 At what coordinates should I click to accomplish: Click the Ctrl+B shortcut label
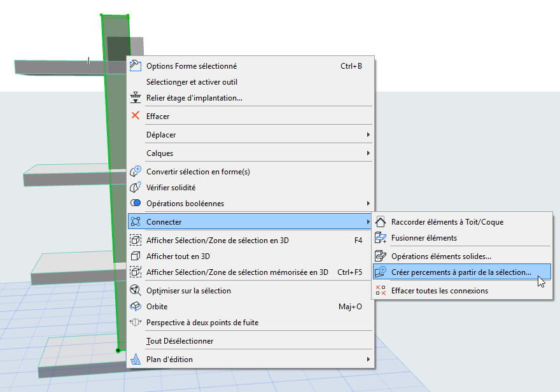point(351,66)
